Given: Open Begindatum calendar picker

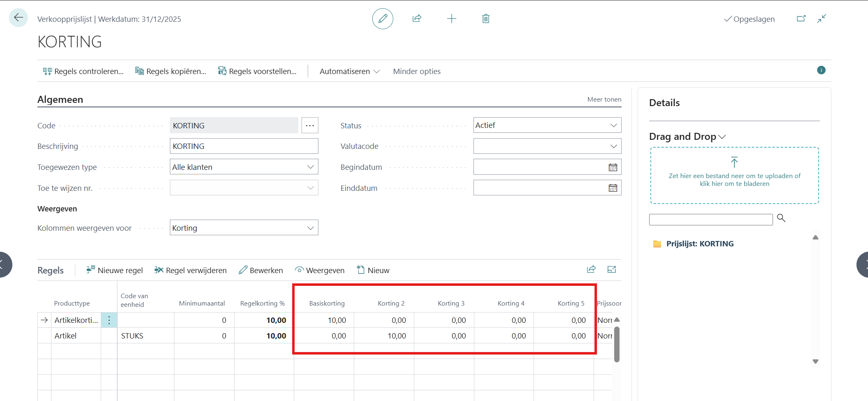Looking at the screenshot, I should tap(613, 167).
